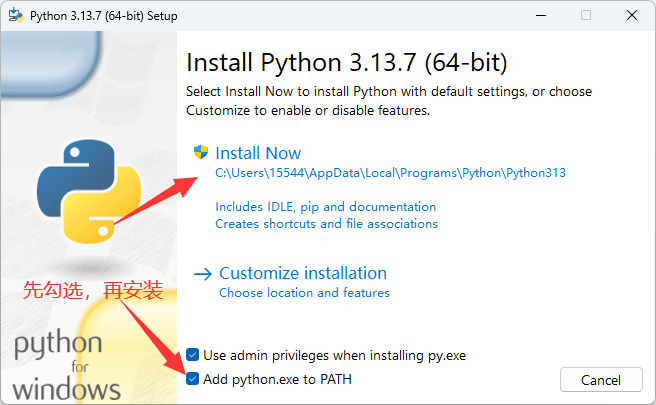This screenshot has height=405, width=656.
Task: Click the installer icon in the title bar
Action: (16, 15)
